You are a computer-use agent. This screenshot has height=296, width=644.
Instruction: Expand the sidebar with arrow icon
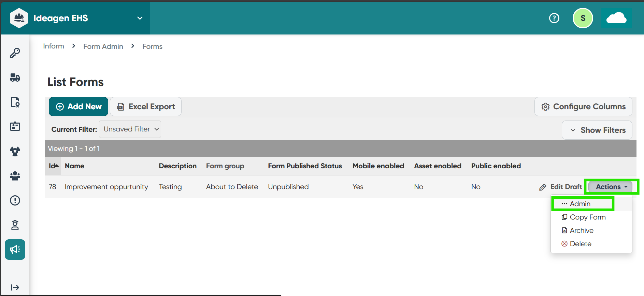[15, 287]
